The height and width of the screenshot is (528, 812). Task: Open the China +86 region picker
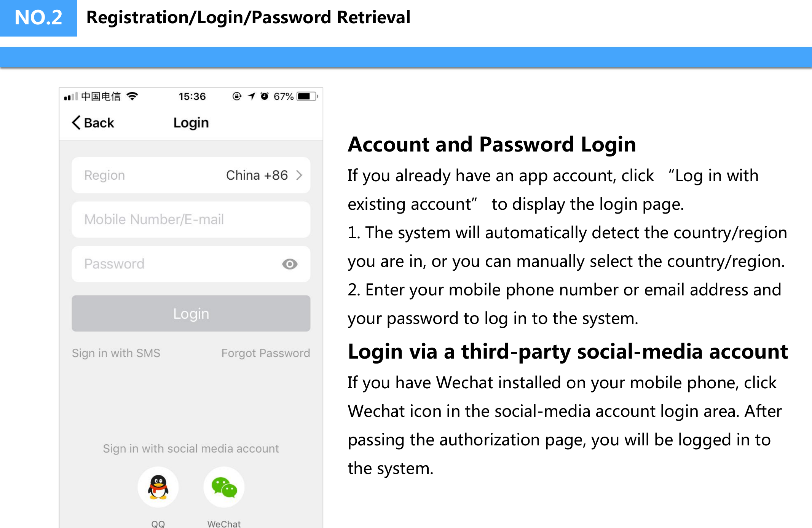pos(257,175)
